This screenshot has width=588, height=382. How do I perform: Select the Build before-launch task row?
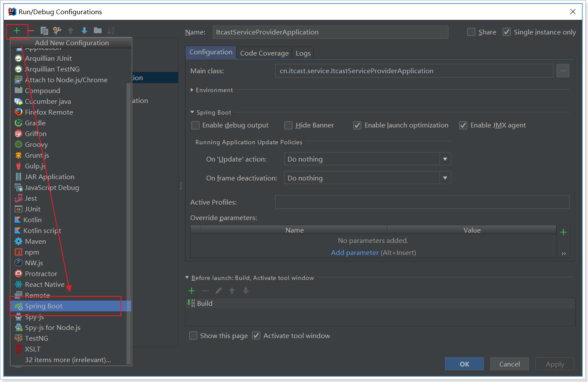[380, 303]
